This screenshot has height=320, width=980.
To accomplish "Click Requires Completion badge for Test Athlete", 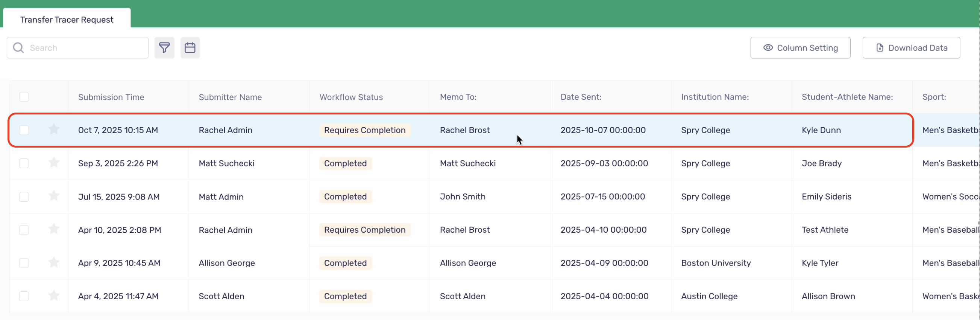I will point(365,230).
